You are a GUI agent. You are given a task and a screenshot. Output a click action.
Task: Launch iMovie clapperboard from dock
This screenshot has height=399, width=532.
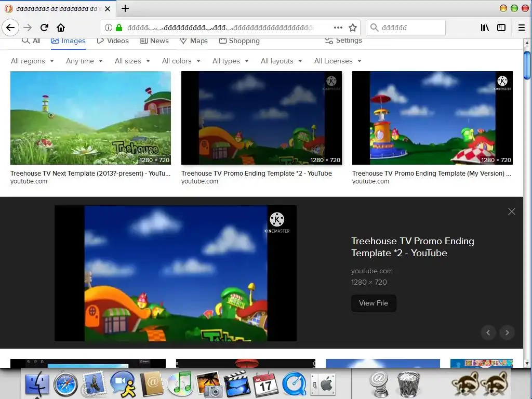pyautogui.click(x=237, y=384)
